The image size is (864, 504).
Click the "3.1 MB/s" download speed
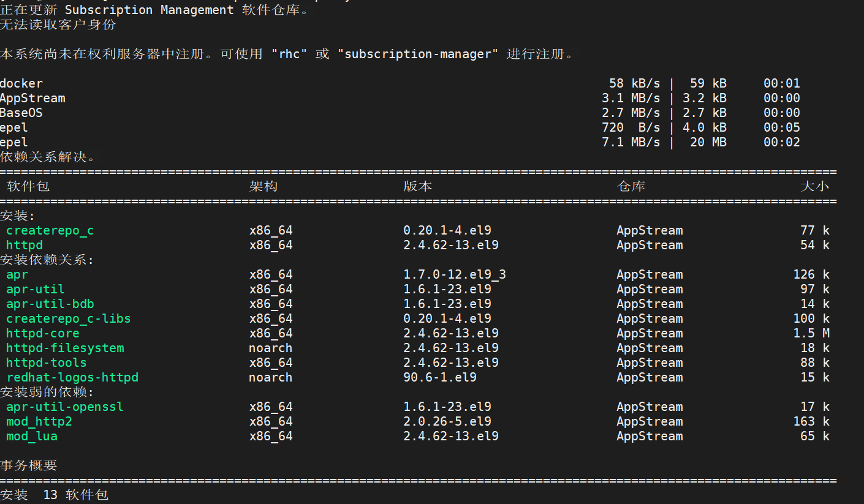pyautogui.click(x=631, y=99)
